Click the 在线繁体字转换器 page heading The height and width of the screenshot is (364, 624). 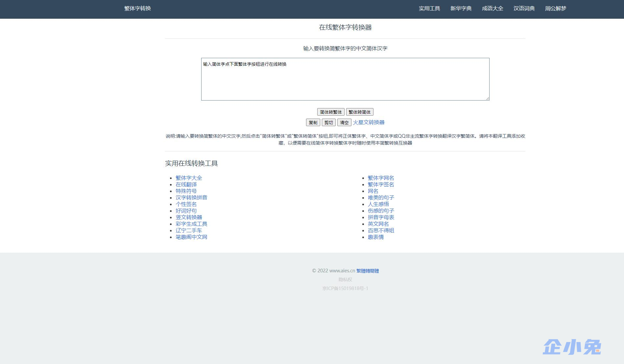(345, 27)
